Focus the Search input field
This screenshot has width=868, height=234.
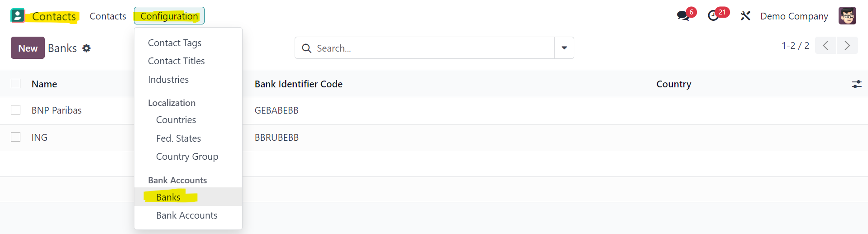click(434, 48)
